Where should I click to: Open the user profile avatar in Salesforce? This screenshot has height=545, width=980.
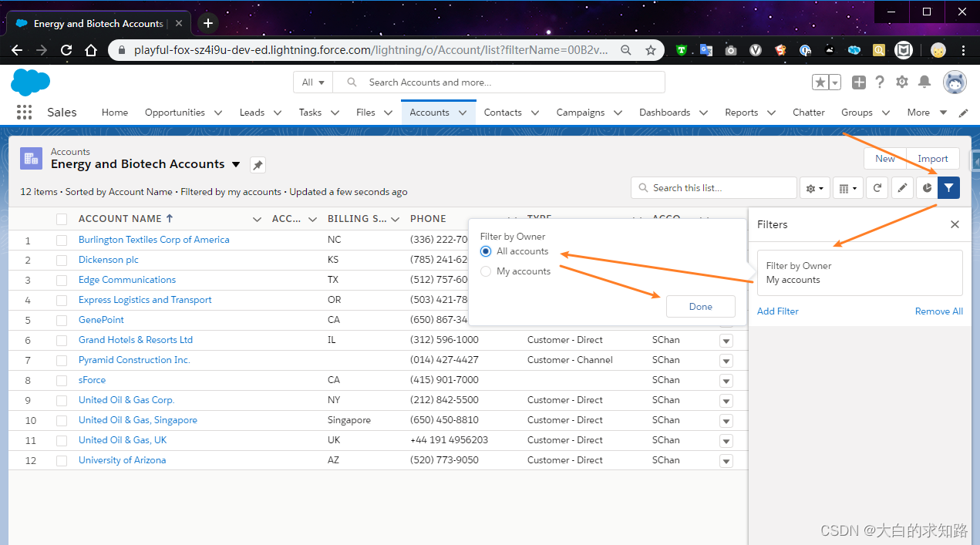point(955,82)
